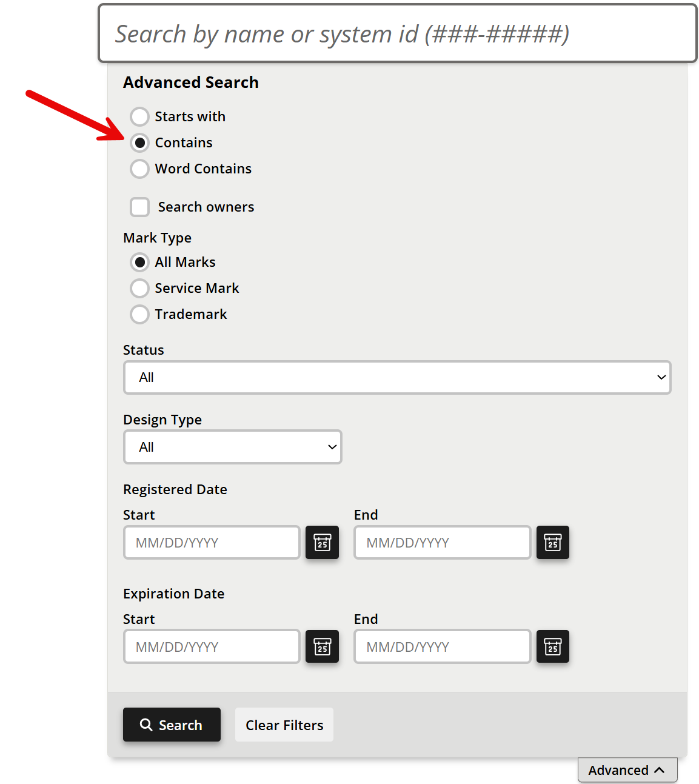Click the Expiration Date Start input field
Screen dimensions: 699x784
pyautogui.click(x=212, y=646)
